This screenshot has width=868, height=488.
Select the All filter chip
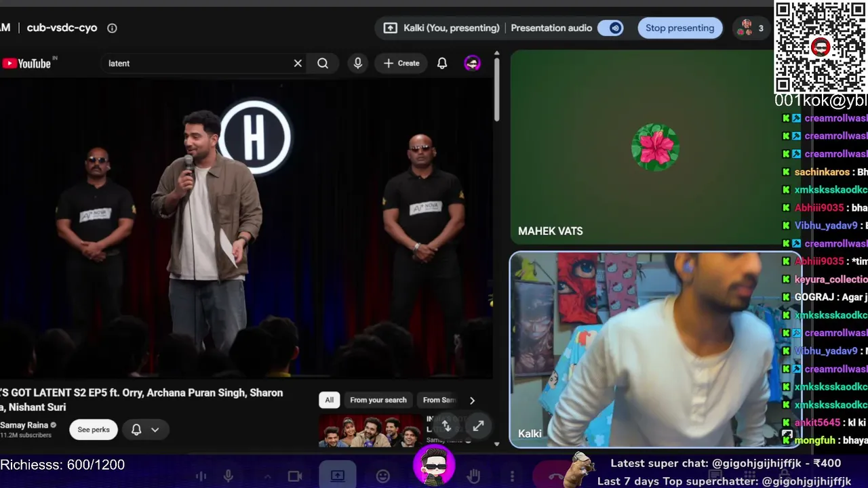pos(329,400)
